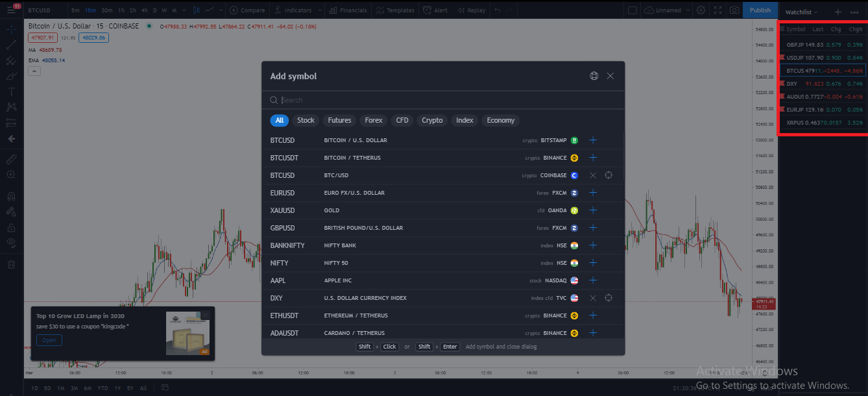Viewport: 868px width, 396px height.
Task: Add symbol with watchlist plus icon
Action: coord(838,12)
